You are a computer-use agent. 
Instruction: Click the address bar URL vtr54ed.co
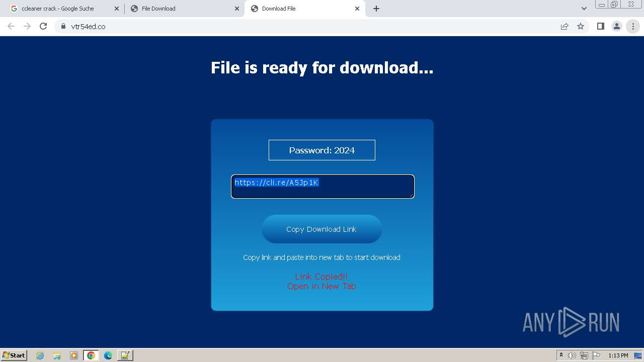point(88,27)
